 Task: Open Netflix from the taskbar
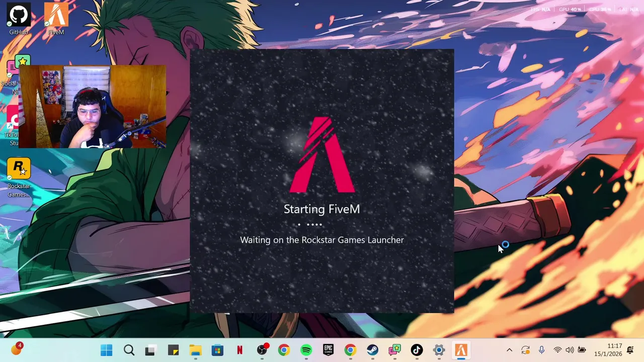coord(239,350)
